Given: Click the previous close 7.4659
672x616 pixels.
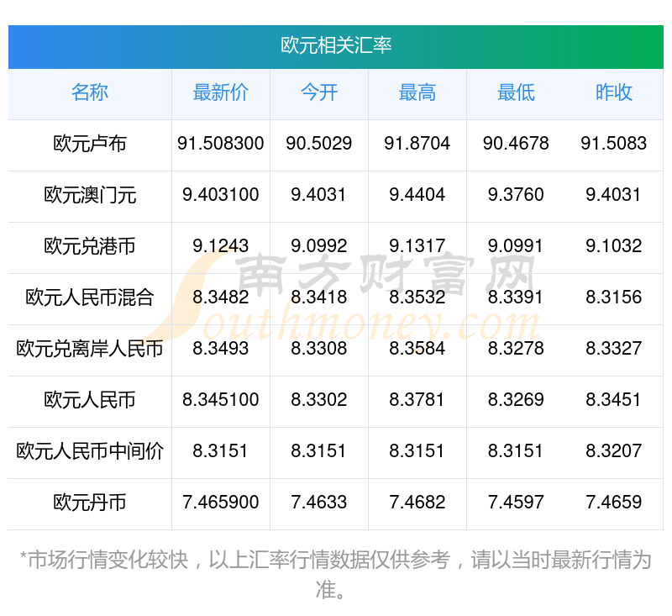Looking at the screenshot, I should tap(614, 502).
